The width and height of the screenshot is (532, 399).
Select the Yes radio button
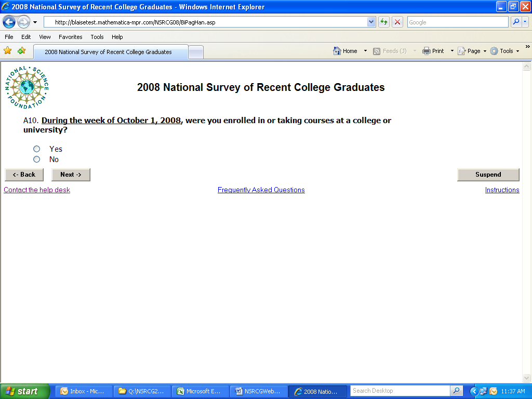point(37,149)
